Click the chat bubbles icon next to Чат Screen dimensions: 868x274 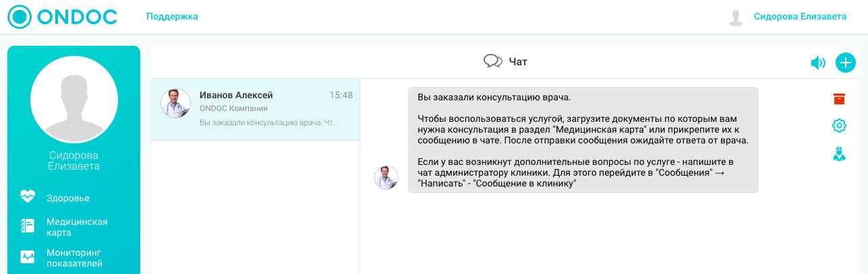tap(493, 62)
